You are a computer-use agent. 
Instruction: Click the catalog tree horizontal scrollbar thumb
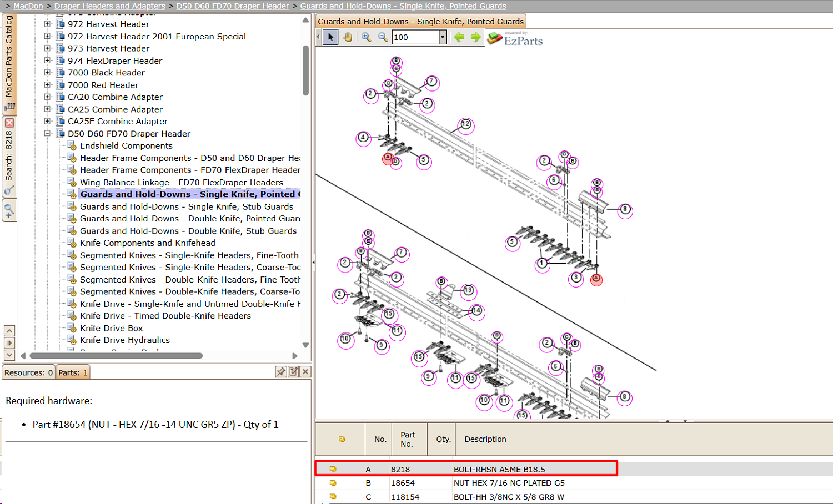pos(116,356)
